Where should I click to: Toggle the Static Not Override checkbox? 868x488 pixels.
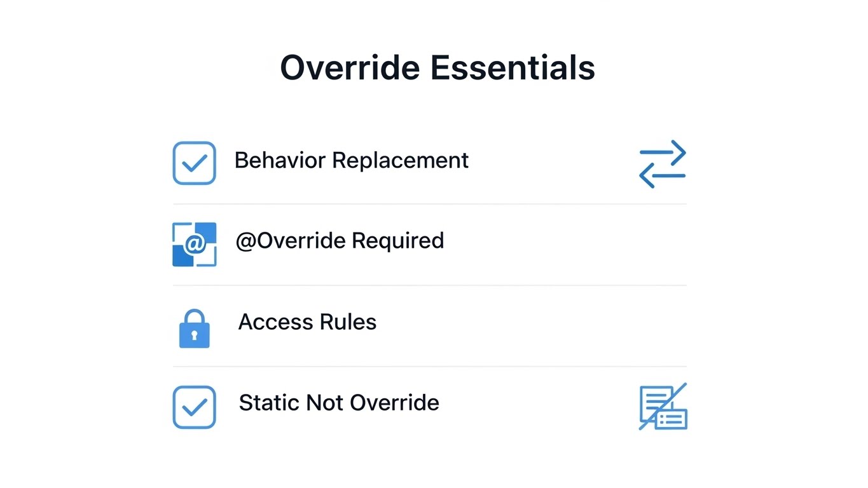194,407
